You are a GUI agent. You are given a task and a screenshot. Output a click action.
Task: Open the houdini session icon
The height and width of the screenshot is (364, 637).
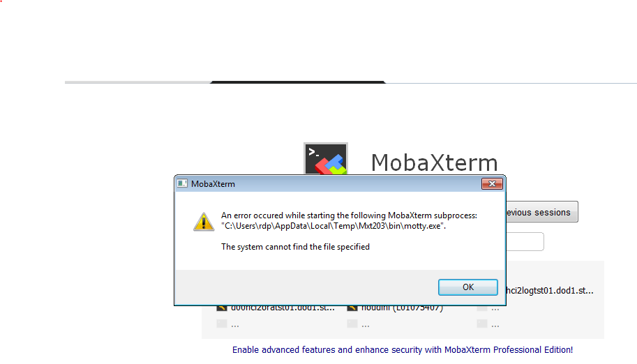tap(352, 308)
